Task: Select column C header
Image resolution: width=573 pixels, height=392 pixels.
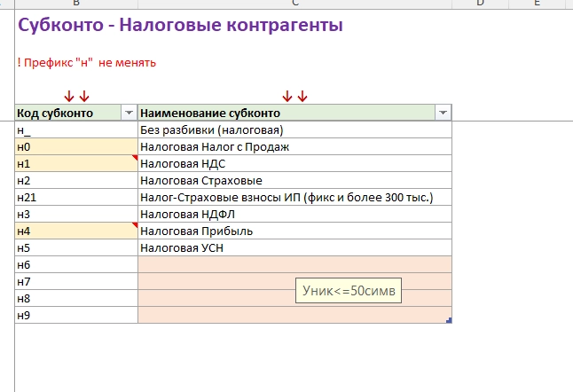Action: (x=294, y=4)
